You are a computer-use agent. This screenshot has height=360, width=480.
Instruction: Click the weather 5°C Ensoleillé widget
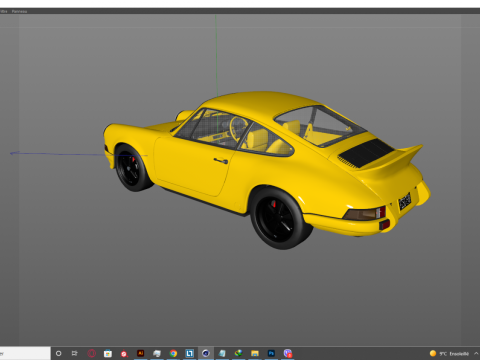tap(449, 354)
